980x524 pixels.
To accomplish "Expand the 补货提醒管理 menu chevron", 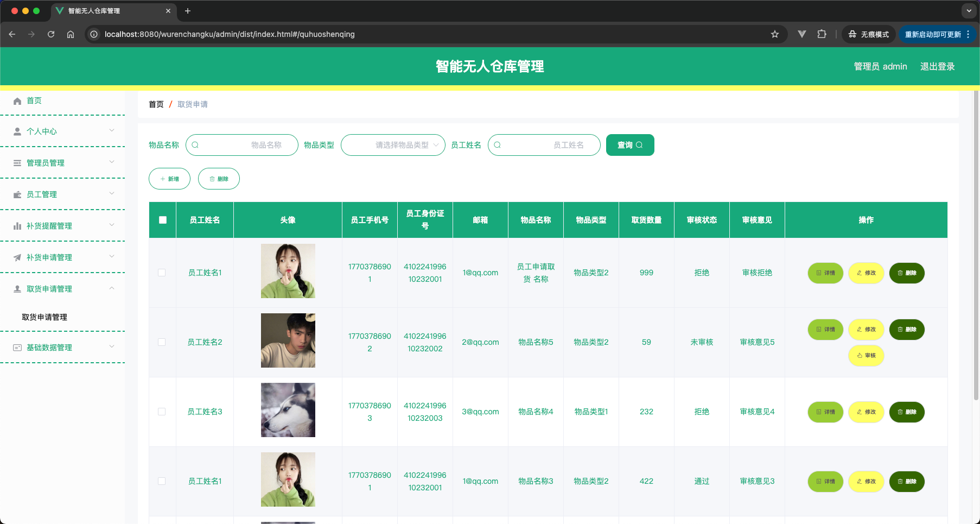I will (112, 225).
